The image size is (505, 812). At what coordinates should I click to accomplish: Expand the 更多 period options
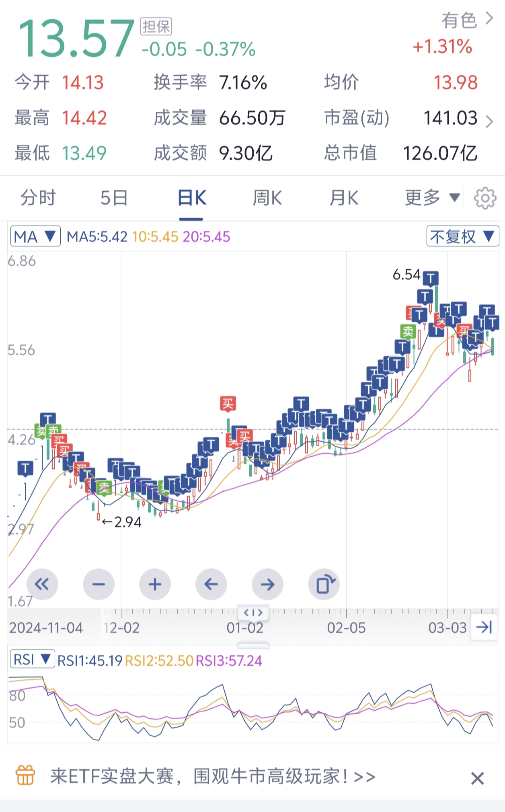point(432,198)
